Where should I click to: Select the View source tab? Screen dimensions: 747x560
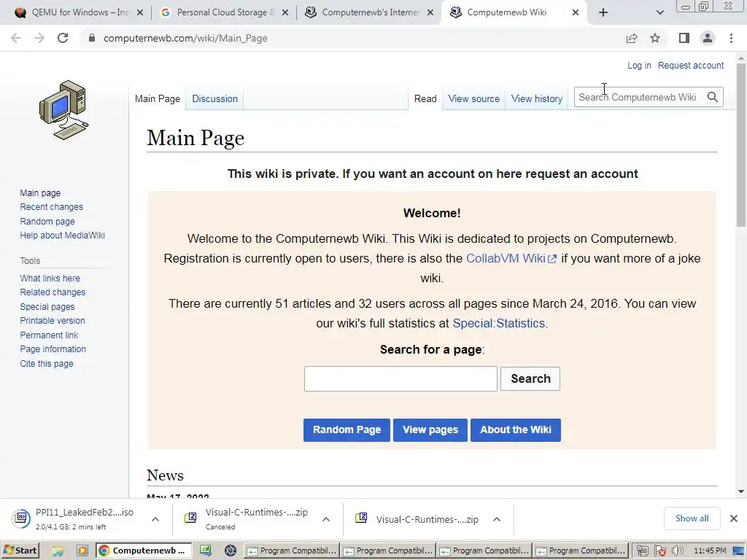pyautogui.click(x=473, y=98)
